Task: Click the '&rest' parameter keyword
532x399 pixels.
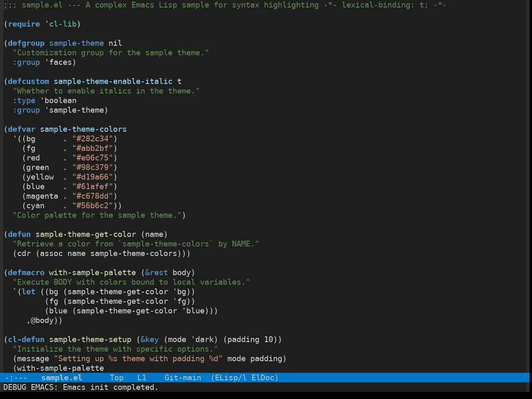Action: 157,272
